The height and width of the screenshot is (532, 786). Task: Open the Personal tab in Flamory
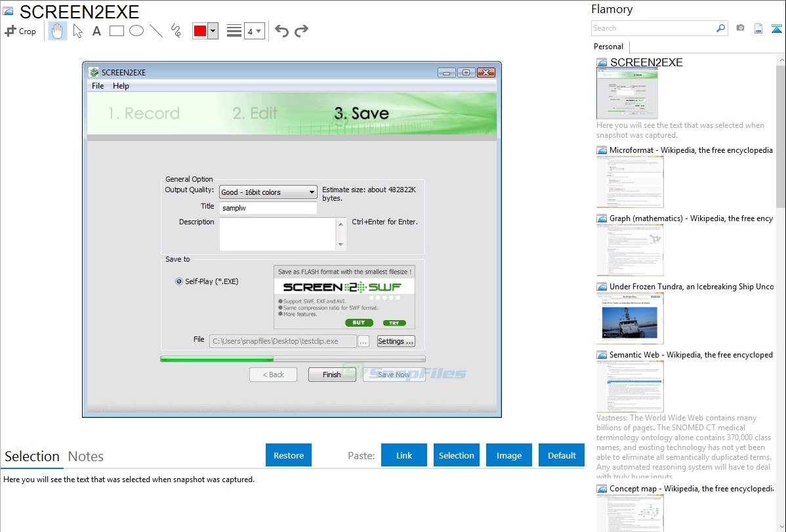608,47
